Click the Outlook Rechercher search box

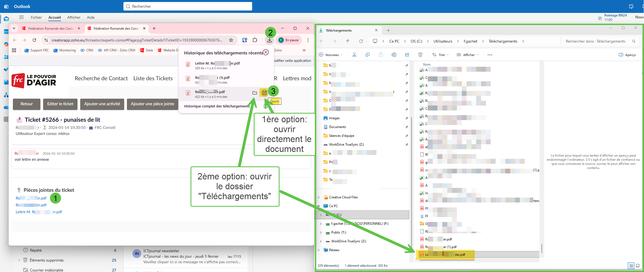tap(188, 6)
